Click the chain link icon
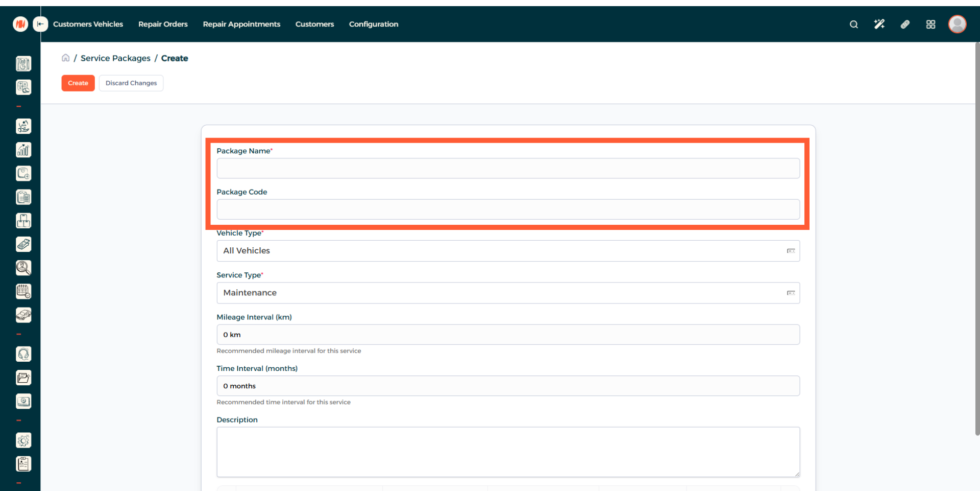 point(905,25)
